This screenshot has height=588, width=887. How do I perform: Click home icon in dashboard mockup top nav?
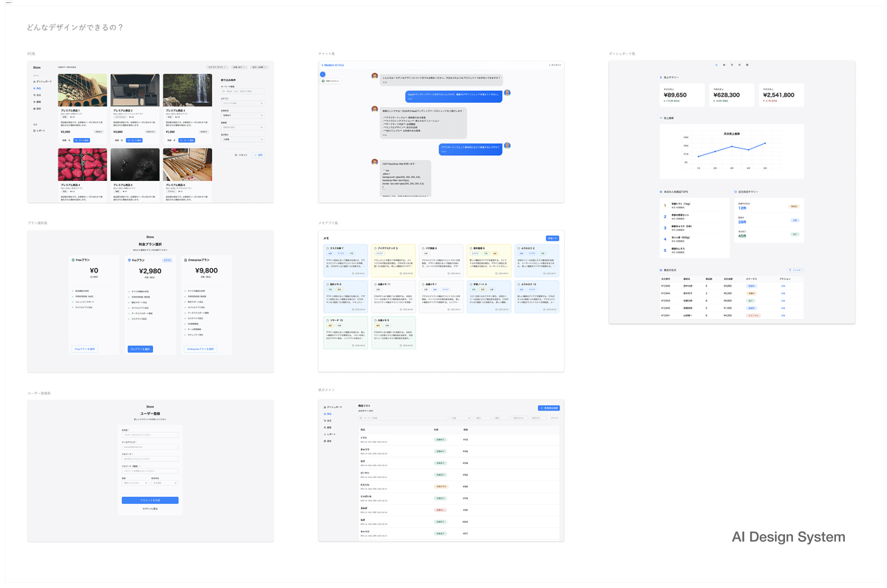(716, 65)
